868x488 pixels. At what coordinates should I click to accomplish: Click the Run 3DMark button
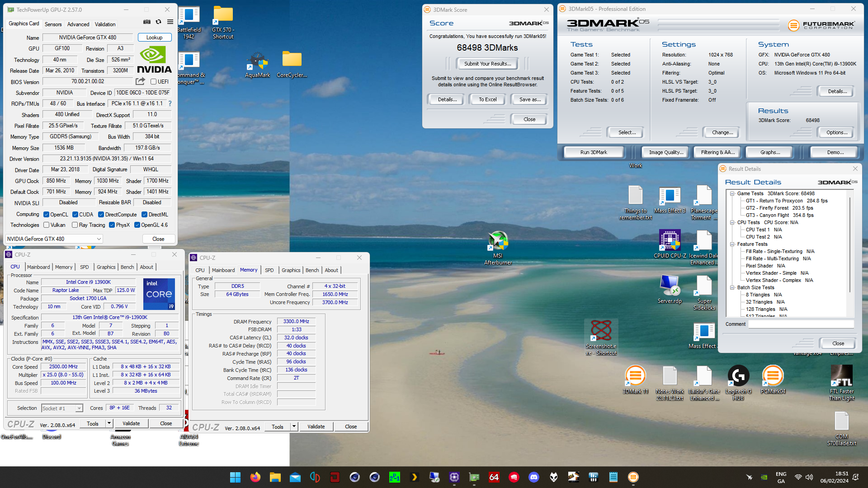tap(594, 152)
